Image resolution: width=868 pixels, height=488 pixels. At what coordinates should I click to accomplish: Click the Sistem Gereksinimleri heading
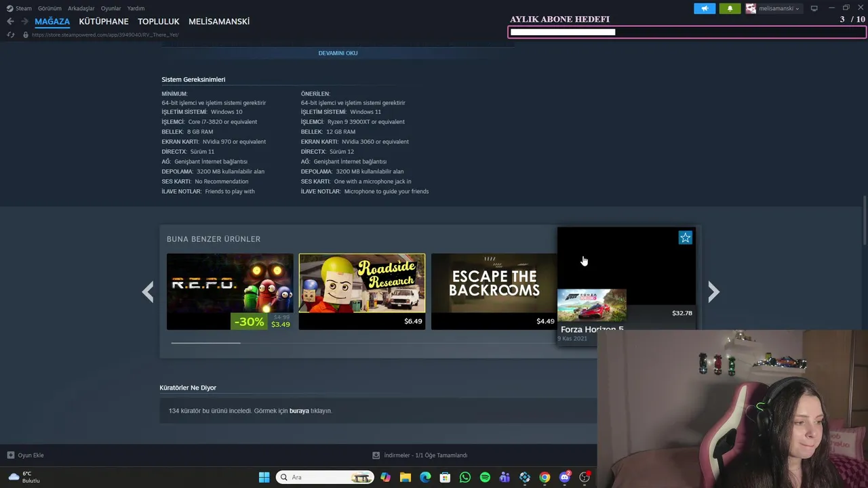[193, 79]
